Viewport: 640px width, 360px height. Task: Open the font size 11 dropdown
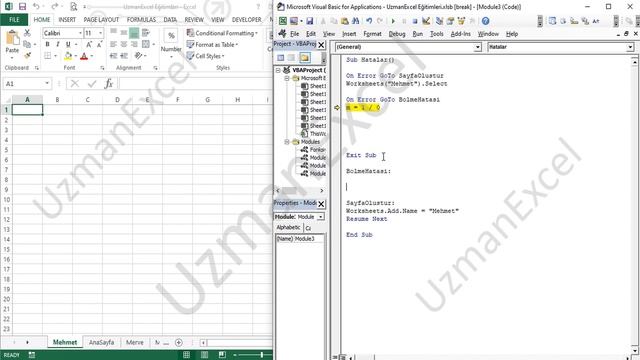(100, 33)
